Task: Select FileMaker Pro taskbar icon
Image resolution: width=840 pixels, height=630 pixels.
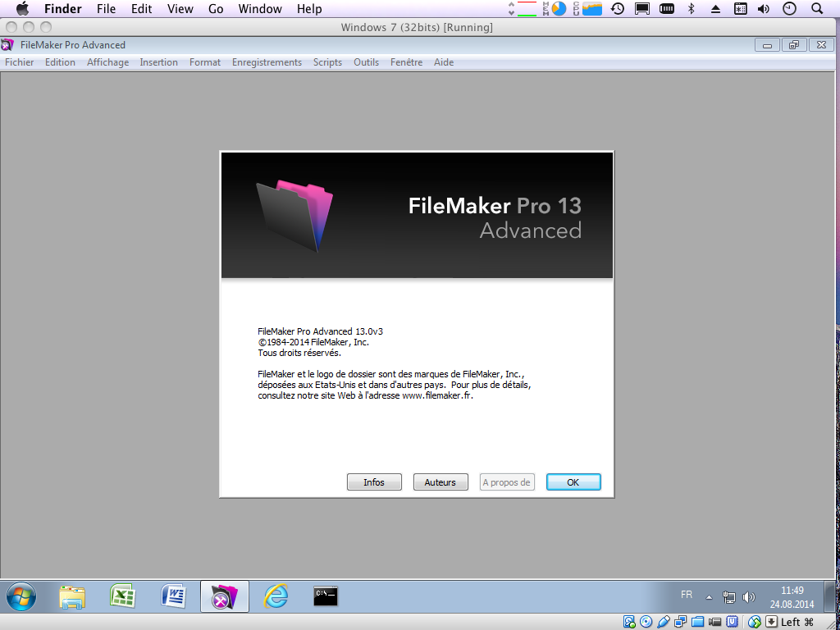Action: click(x=225, y=596)
